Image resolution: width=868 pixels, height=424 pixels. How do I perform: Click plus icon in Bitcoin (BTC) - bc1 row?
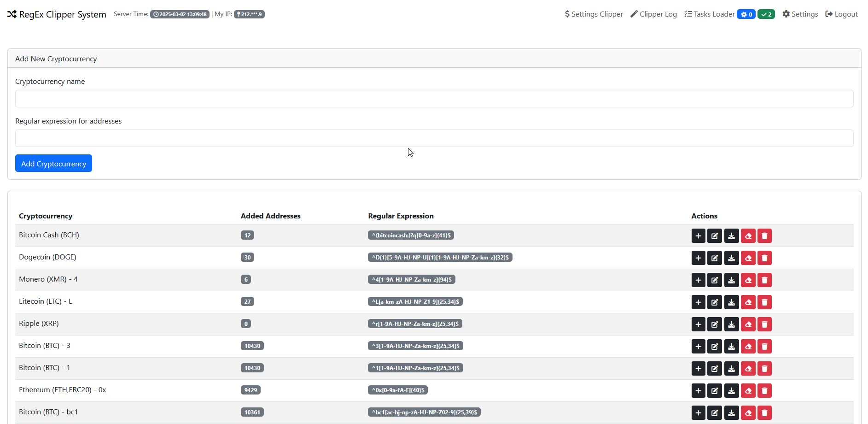point(698,413)
